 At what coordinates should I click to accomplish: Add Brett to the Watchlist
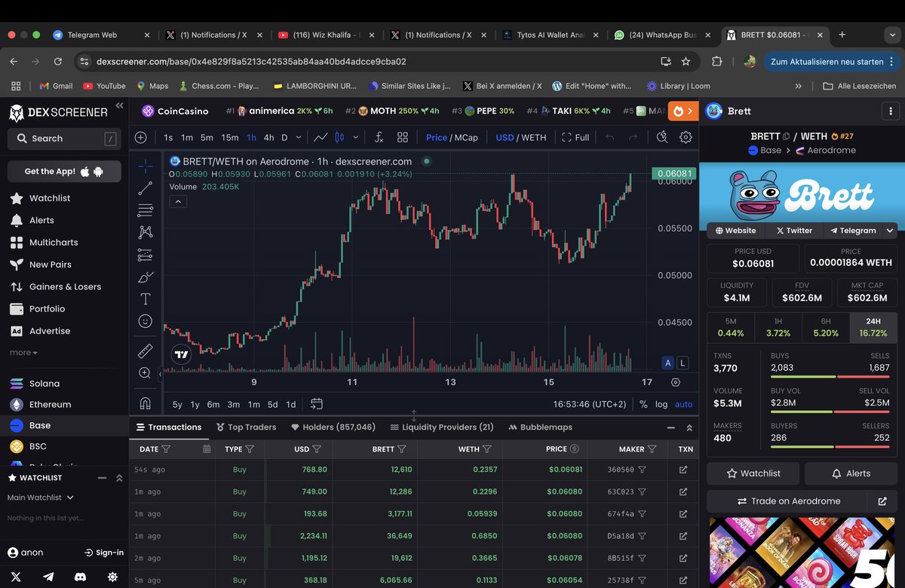(753, 473)
